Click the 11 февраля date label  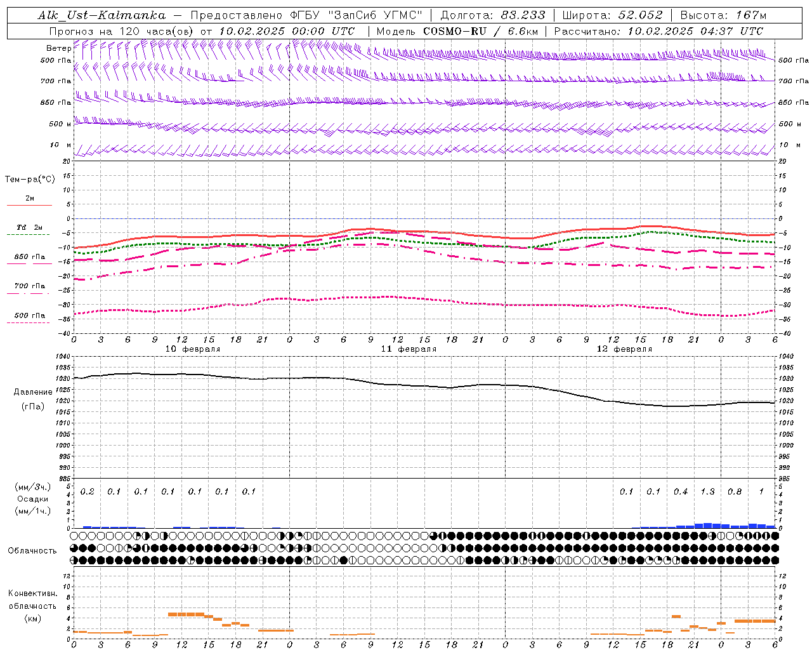tap(409, 349)
